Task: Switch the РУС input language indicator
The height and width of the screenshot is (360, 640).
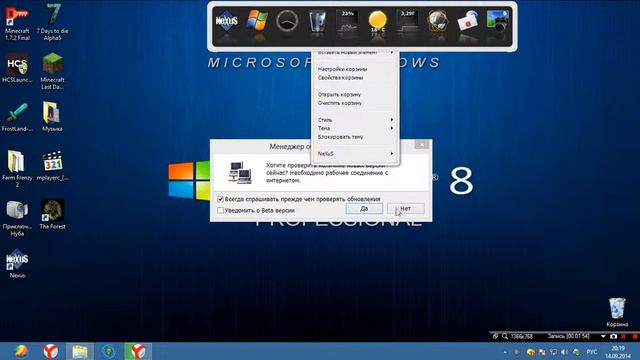Action: click(592, 352)
